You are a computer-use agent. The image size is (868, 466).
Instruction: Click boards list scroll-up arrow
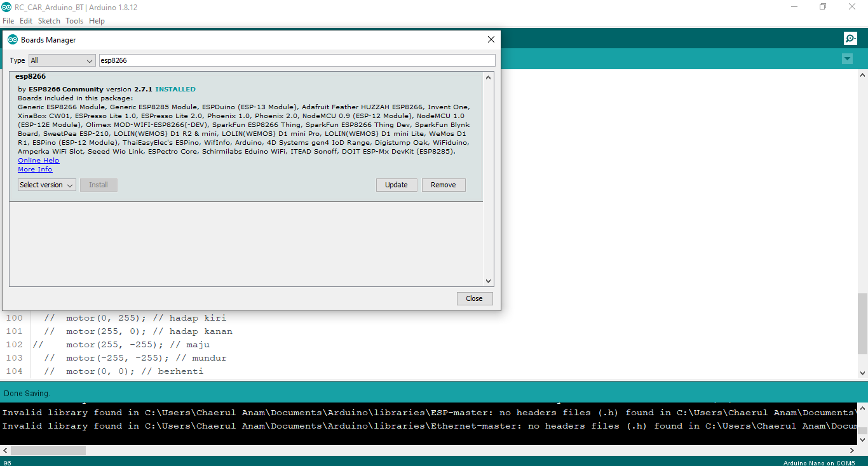coord(488,77)
